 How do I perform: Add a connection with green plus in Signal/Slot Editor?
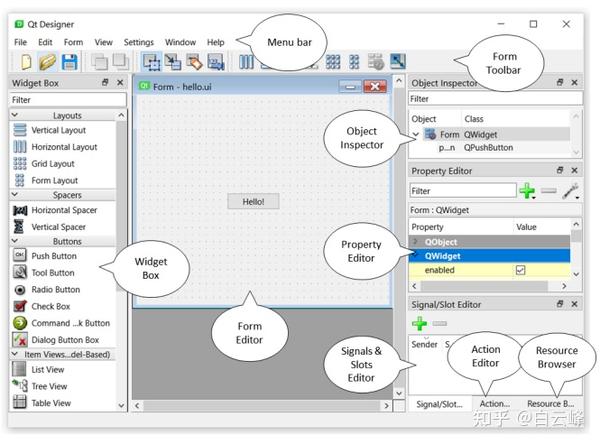coord(419,323)
